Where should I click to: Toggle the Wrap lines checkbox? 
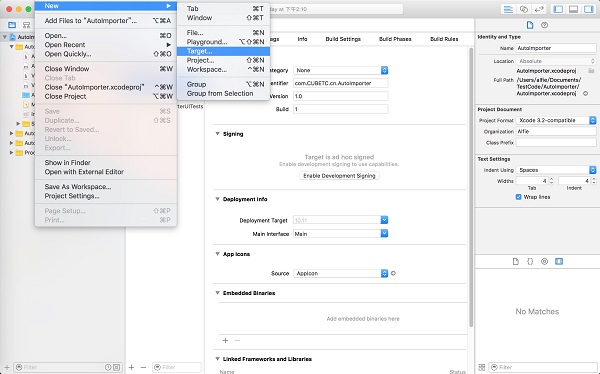(x=518, y=197)
